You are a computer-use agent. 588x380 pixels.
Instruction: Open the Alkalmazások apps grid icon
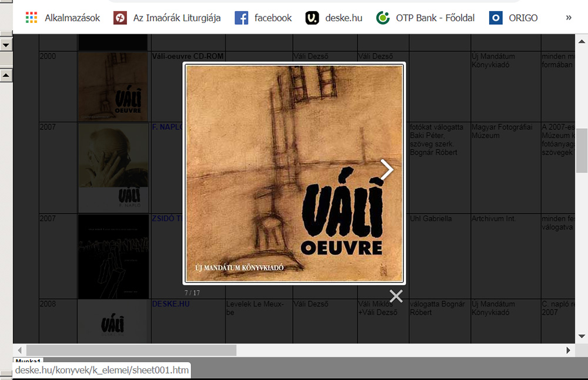click(x=32, y=18)
